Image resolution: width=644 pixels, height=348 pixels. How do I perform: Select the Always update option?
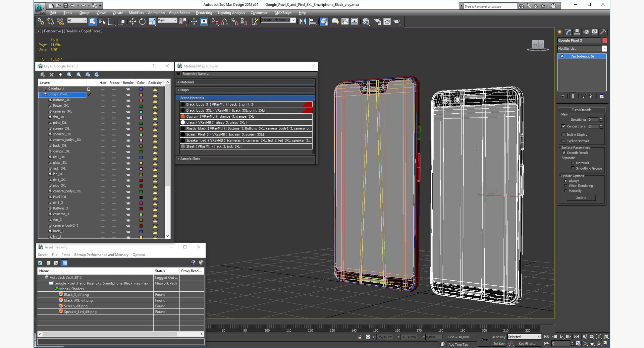tap(566, 181)
